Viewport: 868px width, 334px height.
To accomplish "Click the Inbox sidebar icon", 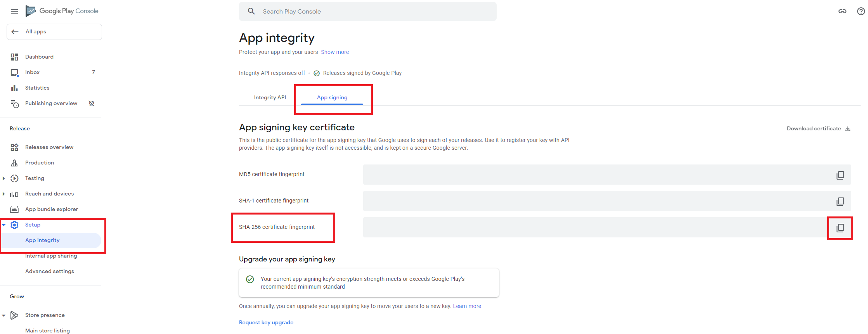I will coord(15,73).
